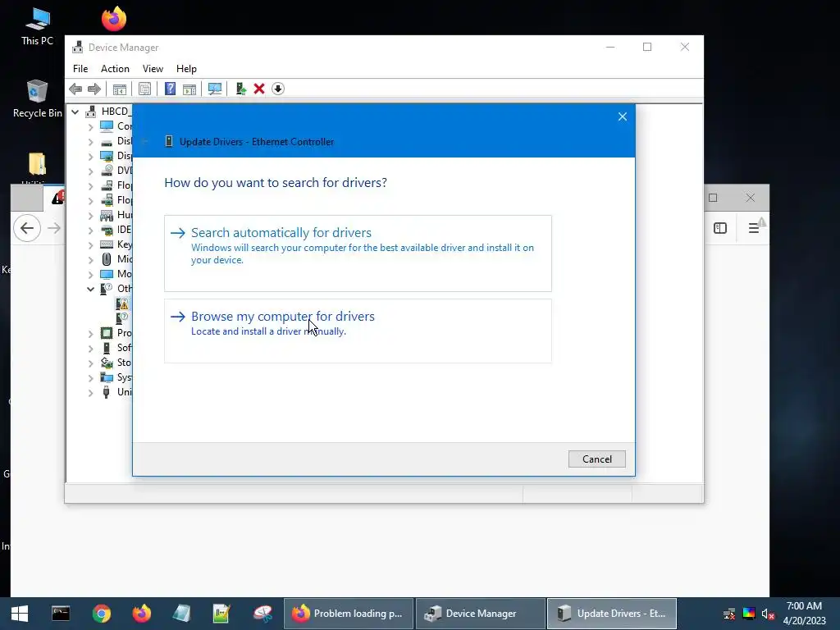The image size is (840, 630).
Task: Expand the Monitors tree category
Action: [90, 275]
